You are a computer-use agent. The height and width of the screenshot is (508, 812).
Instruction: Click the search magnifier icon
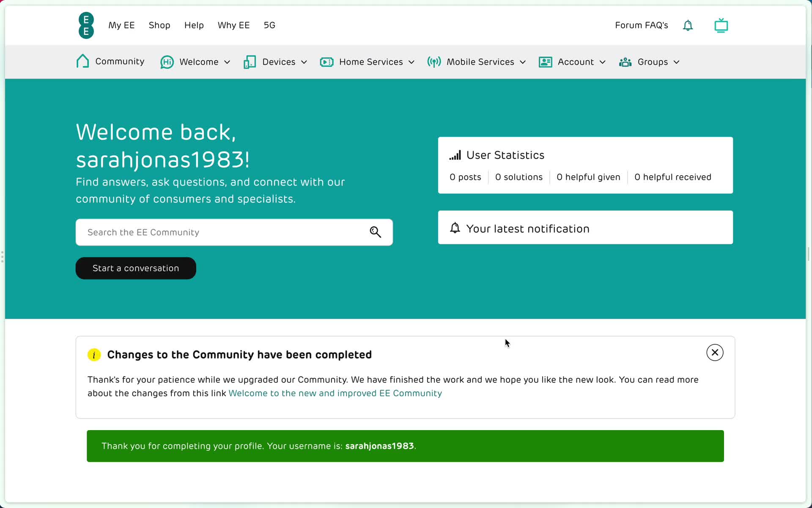point(376,232)
